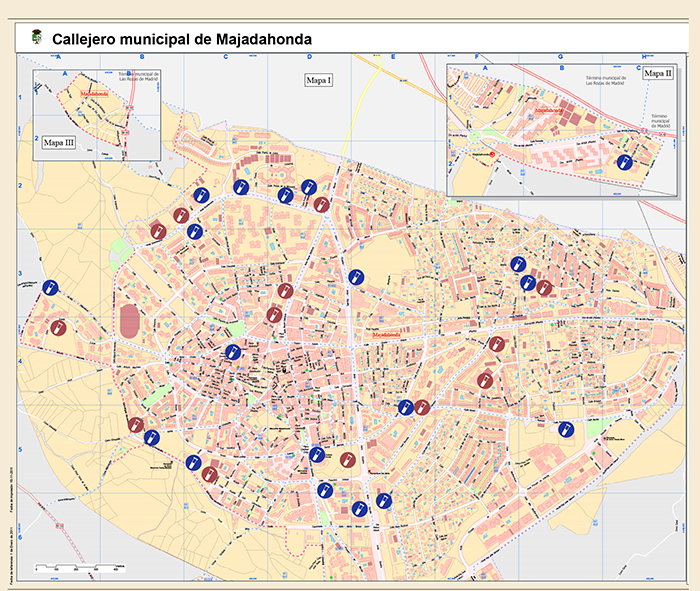Image resolution: width=700 pixels, height=591 pixels.
Task: Select the northern blue marker in square D5
Action: point(317,455)
